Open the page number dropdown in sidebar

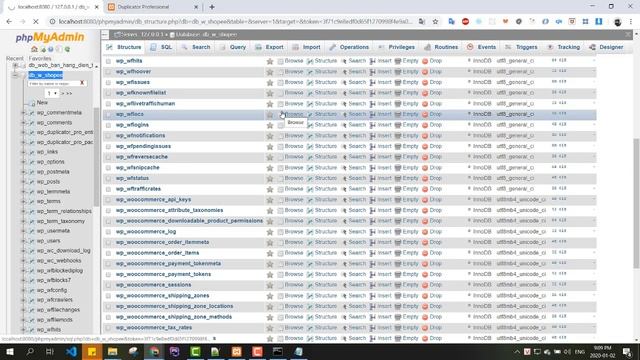[x=51, y=93]
